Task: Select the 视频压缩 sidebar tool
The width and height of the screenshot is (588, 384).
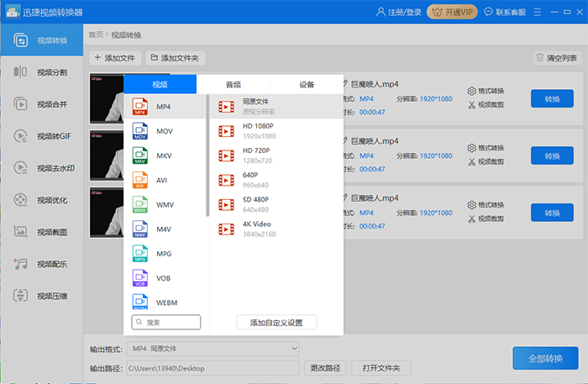Action: [x=42, y=296]
